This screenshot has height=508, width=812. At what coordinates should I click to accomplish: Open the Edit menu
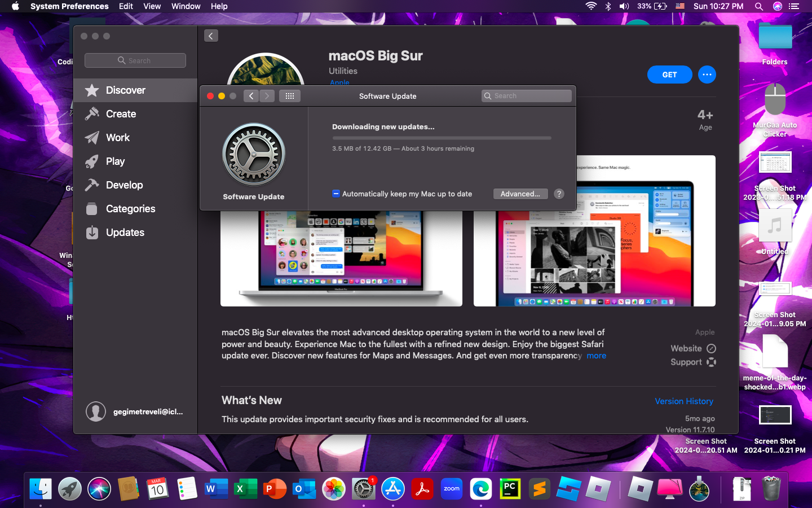(x=126, y=6)
